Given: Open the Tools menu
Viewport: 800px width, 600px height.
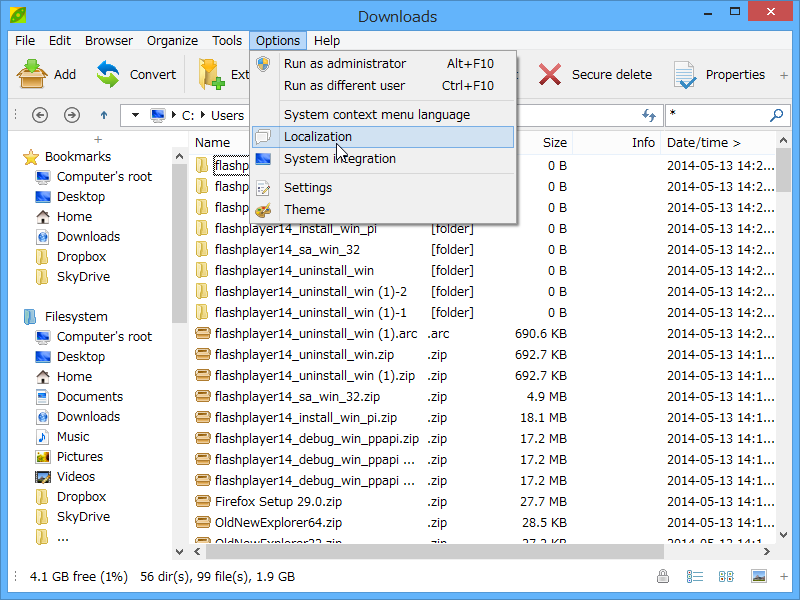Looking at the screenshot, I should 227,40.
